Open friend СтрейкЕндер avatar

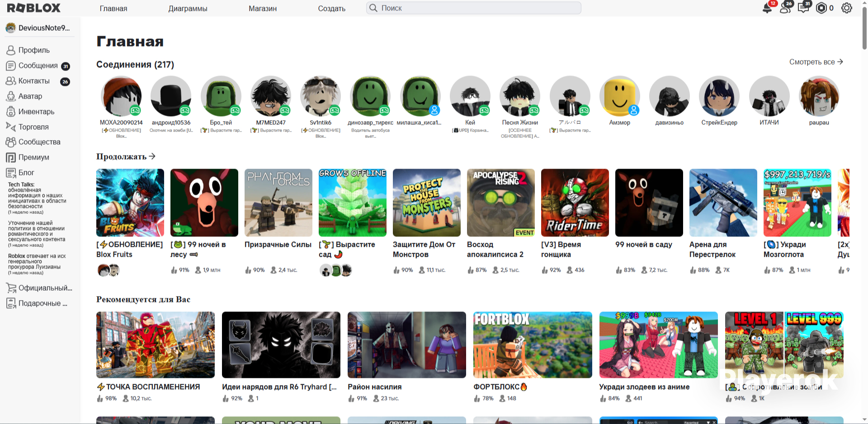[719, 96]
